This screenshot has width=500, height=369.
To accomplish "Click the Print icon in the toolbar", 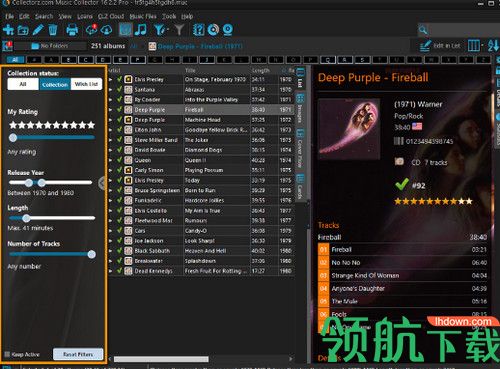I will coord(72,30).
